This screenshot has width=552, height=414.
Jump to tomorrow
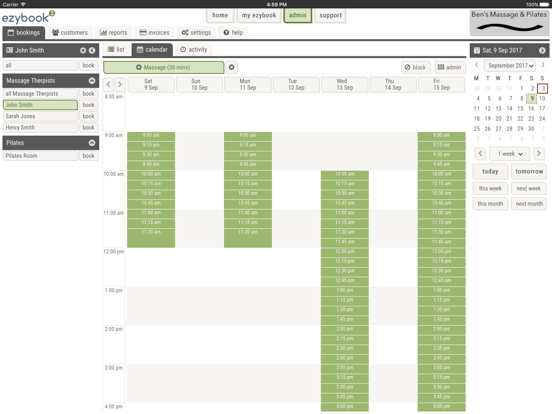pyautogui.click(x=529, y=171)
